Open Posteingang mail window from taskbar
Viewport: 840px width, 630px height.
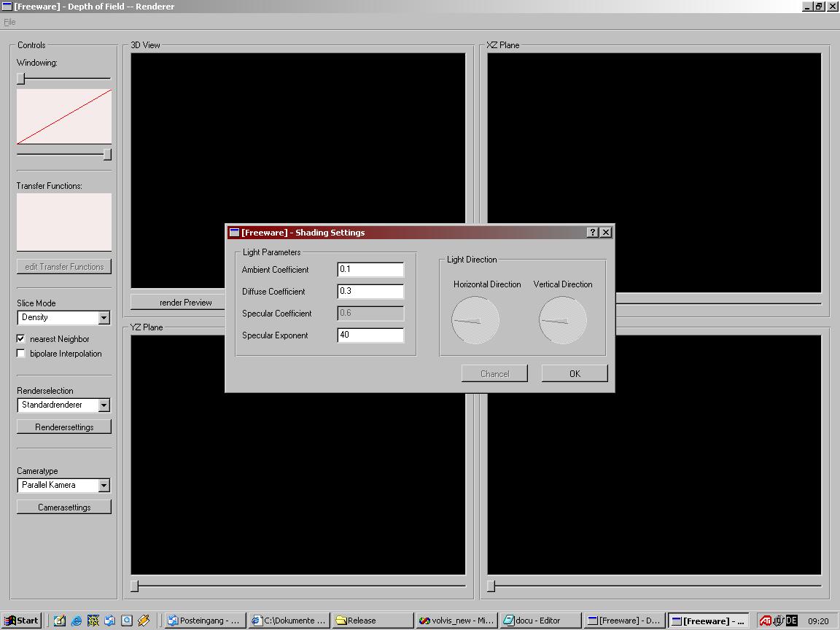tap(204, 621)
